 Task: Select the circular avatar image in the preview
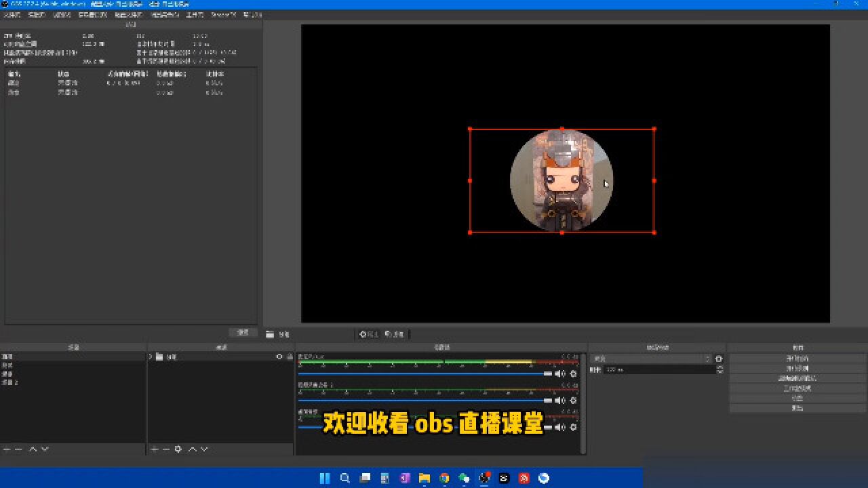[x=561, y=180]
